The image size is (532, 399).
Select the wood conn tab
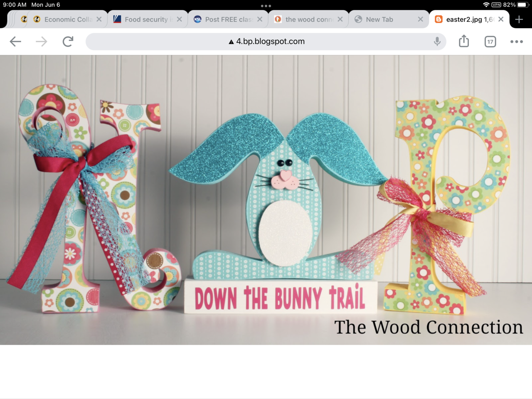(x=308, y=20)
